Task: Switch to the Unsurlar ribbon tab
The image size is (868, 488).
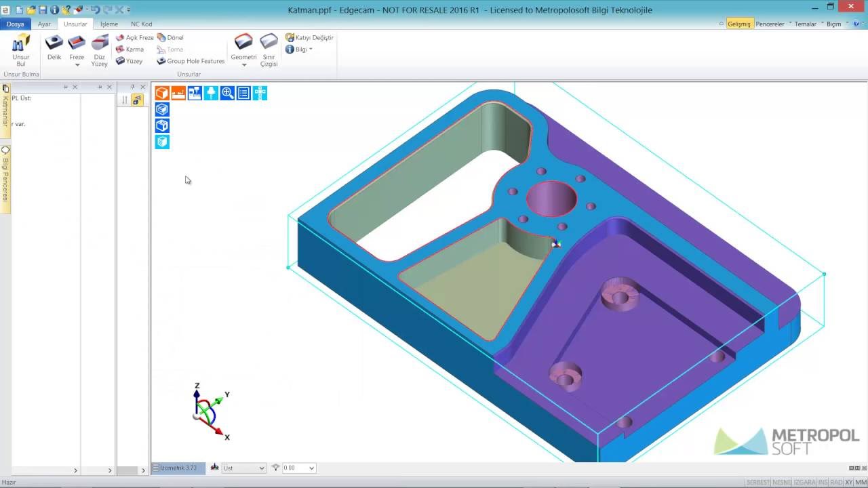Action: (75, 24)
